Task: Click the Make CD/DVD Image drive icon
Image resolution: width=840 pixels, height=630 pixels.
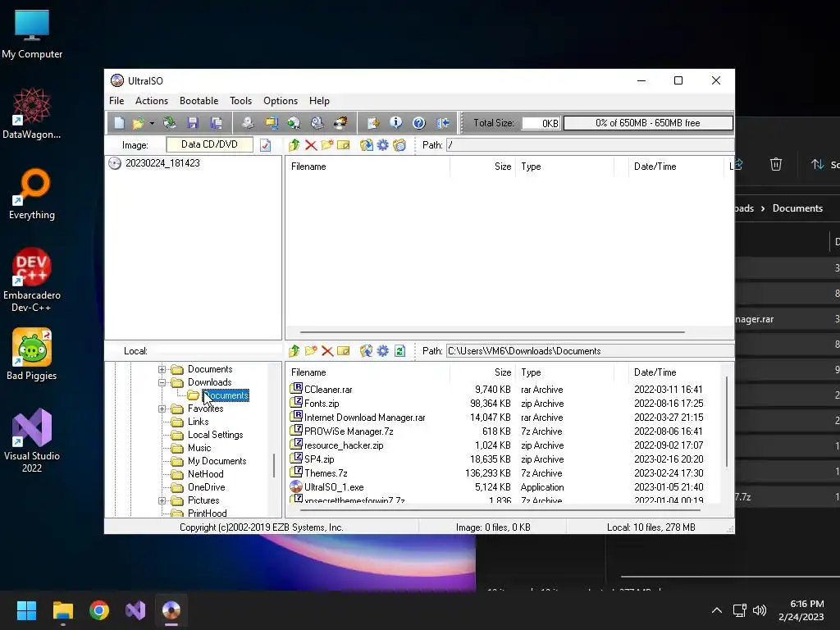Action: [x=248, y=123]
